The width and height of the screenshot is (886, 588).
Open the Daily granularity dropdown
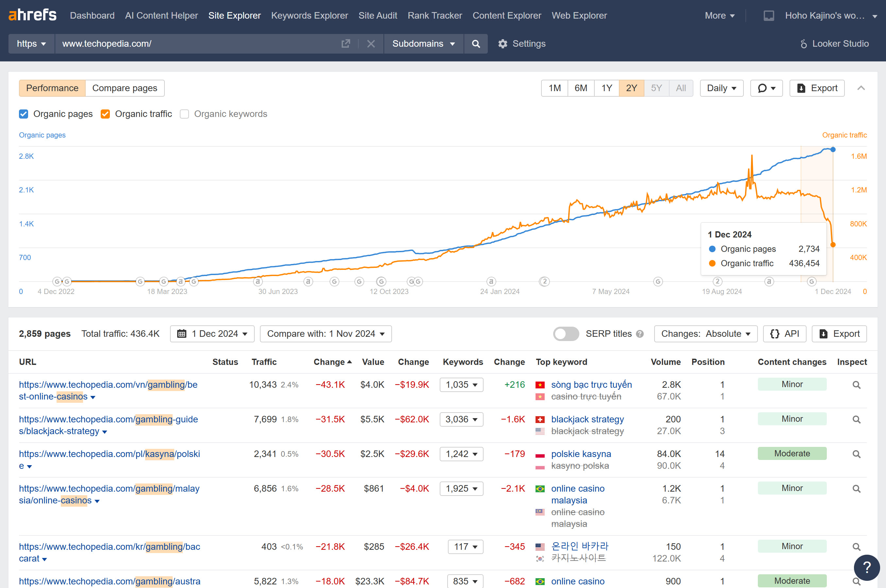(721, 88)
